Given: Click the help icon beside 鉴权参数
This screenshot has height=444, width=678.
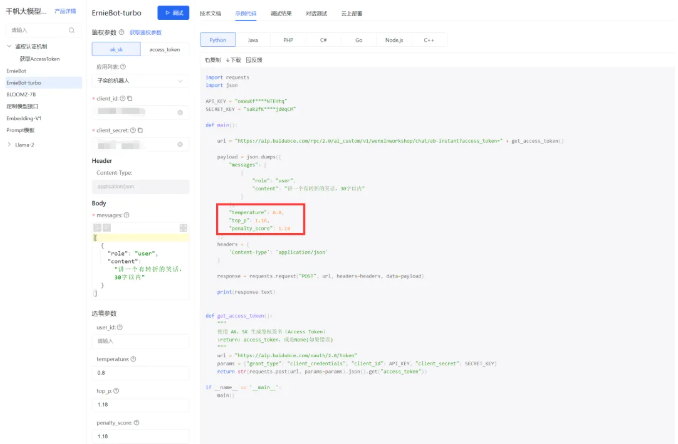Looking at the screenshot, I should pos(122,32).
